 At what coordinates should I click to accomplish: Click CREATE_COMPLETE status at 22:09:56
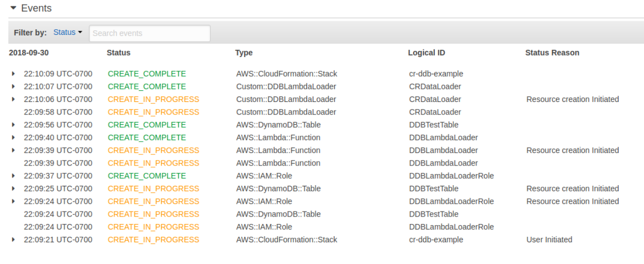(x=147, y=125)
